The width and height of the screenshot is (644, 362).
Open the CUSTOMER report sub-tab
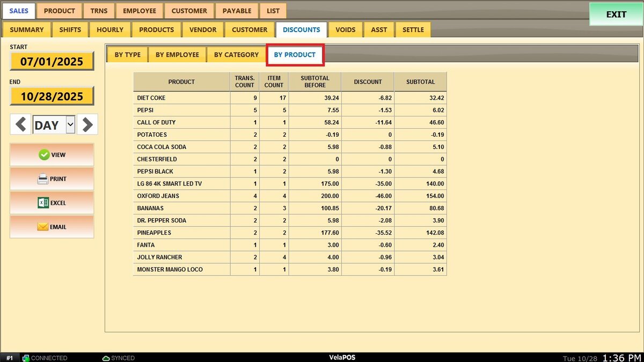[x=250, y=29]
